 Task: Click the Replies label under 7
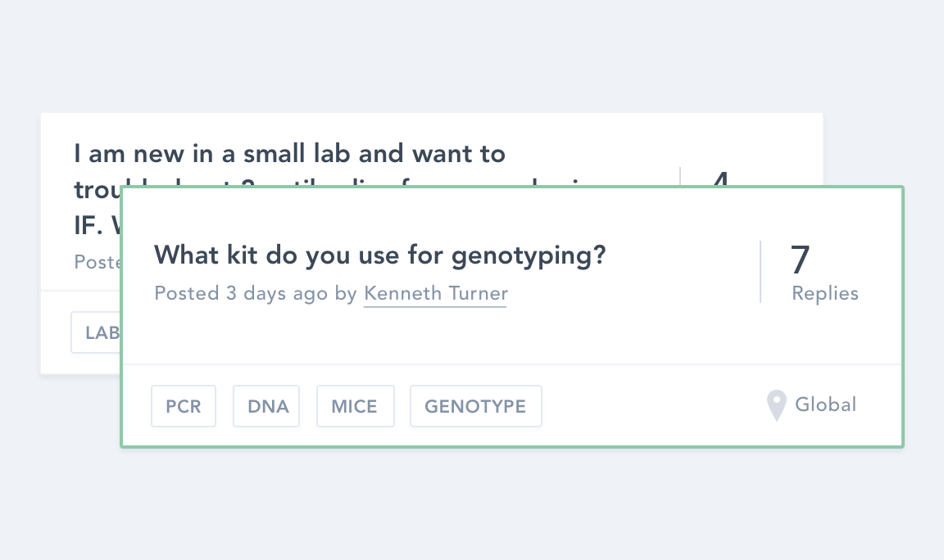tap(824, 293)
